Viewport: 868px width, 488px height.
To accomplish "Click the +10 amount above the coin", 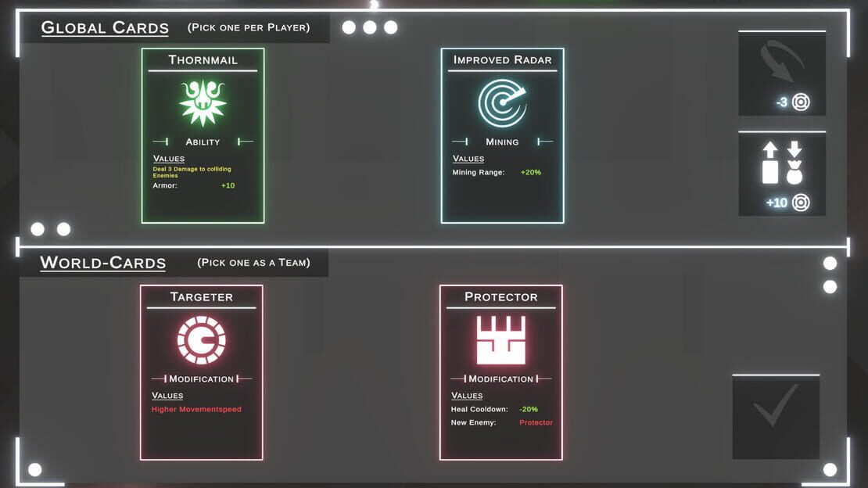I will click(777, 203).
